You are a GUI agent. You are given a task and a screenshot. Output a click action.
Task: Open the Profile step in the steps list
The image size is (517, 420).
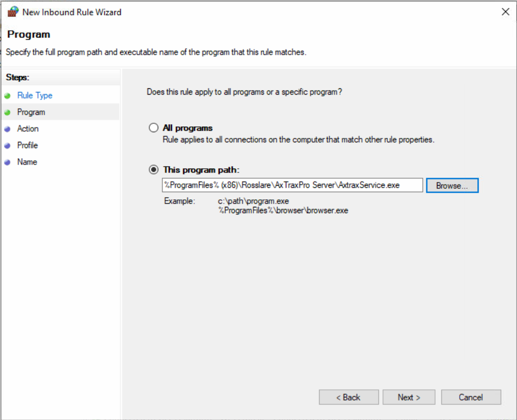coord(28,145)
